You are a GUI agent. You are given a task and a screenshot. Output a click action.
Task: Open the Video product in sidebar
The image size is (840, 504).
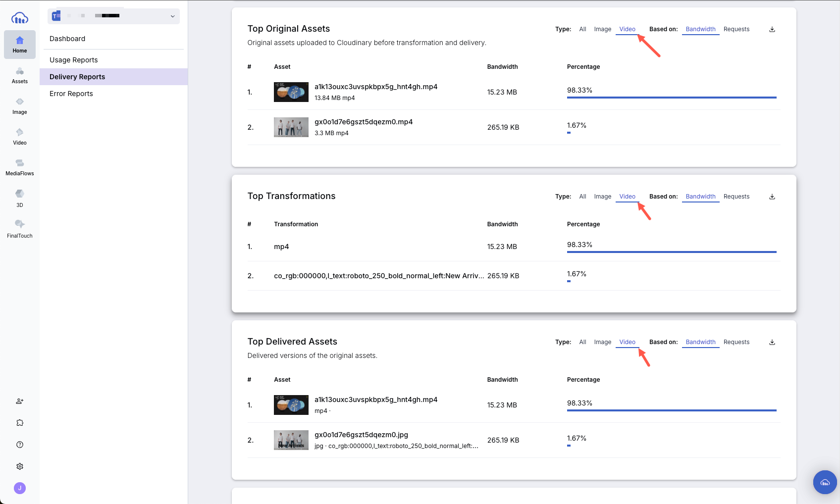[20, 137]
